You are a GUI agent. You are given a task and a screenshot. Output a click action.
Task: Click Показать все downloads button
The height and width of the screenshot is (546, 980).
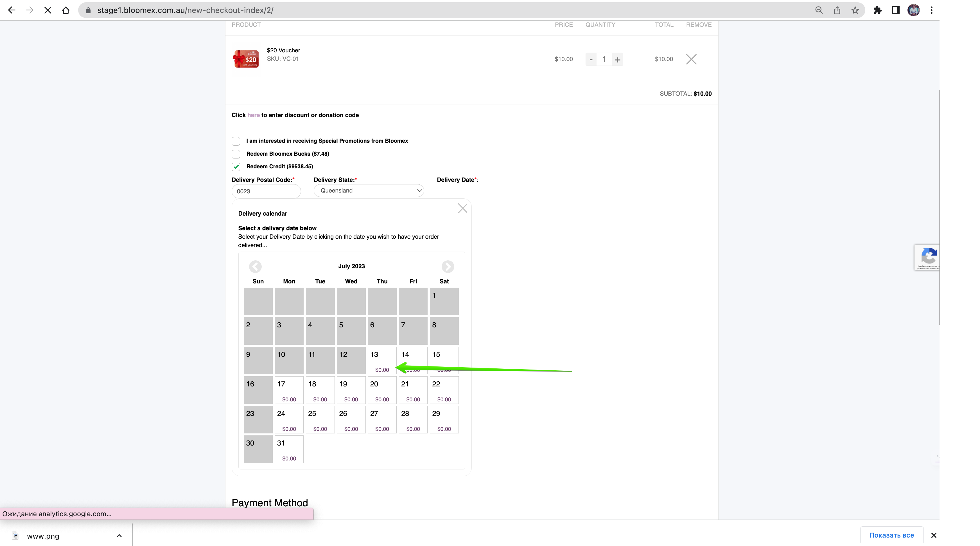point(891,535)
